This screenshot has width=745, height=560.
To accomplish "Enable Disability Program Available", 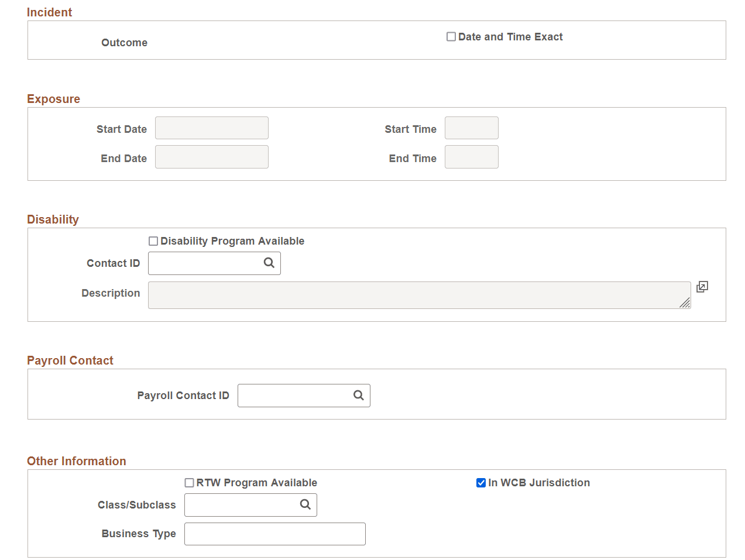I will [153, 241].
